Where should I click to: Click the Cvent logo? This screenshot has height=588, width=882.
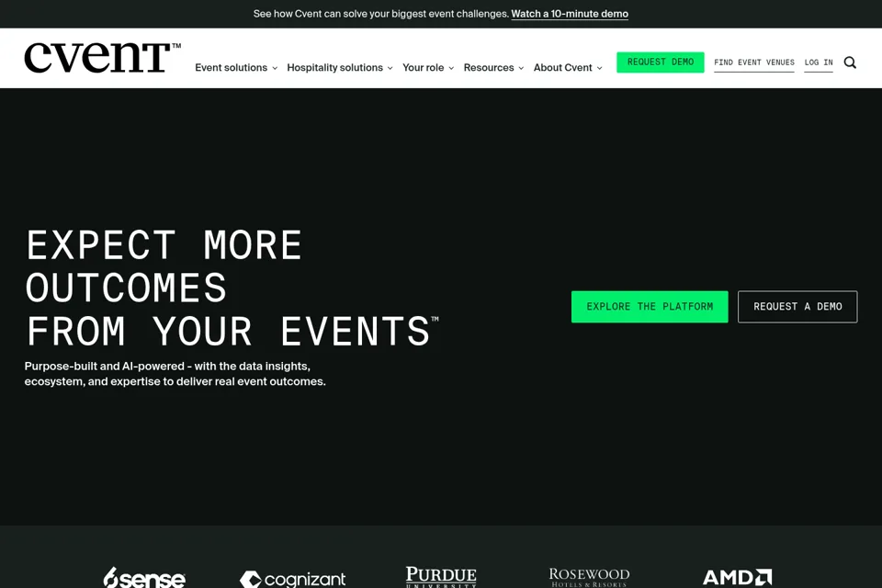pos(102,57)
